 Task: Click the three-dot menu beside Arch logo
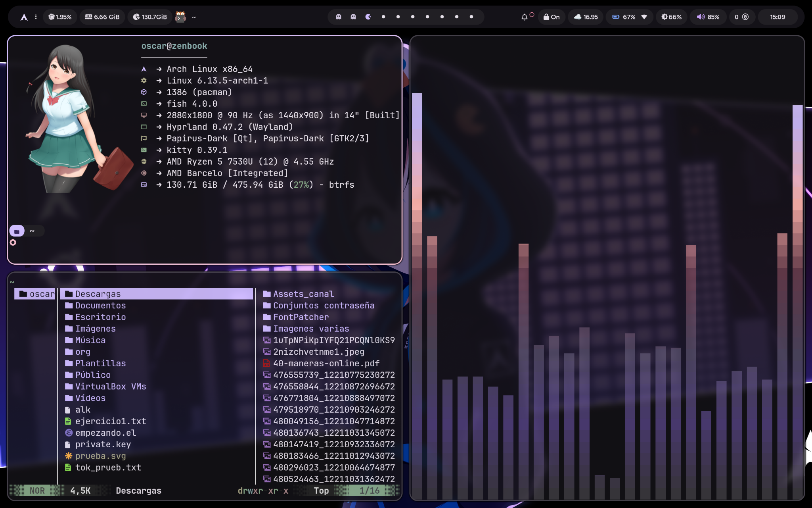pos(36,17)
